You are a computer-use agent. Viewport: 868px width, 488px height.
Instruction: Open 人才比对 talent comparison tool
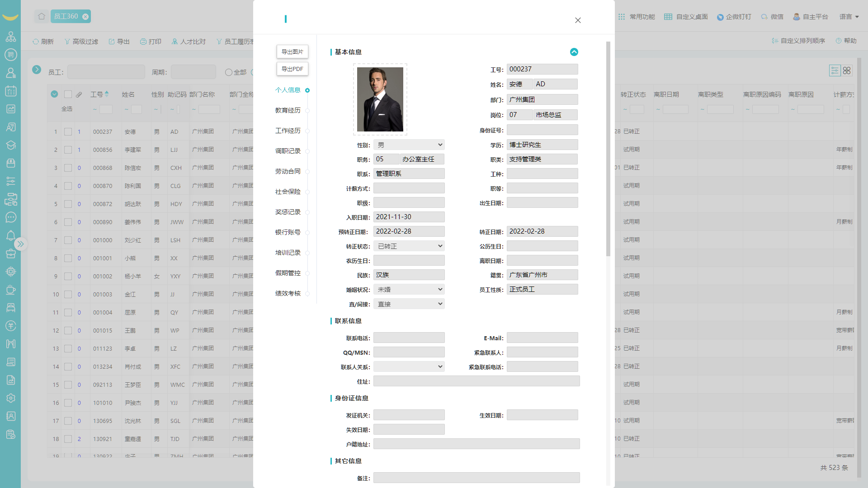189,41
